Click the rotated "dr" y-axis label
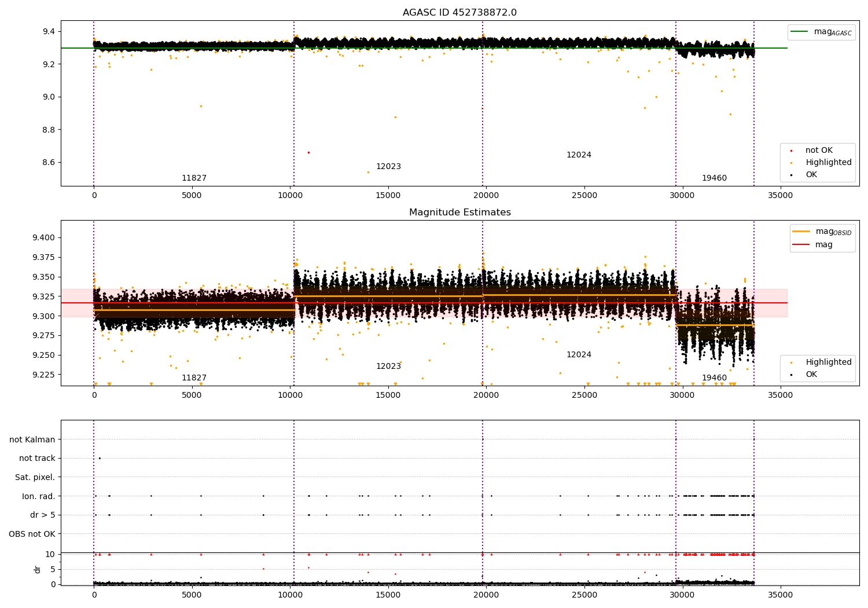 [38, 569]
